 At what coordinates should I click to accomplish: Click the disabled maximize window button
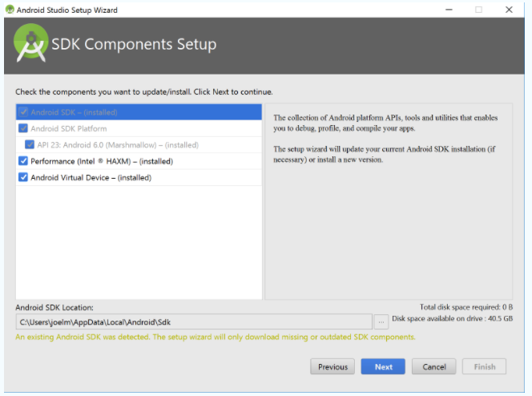click(x=479, y=10)
